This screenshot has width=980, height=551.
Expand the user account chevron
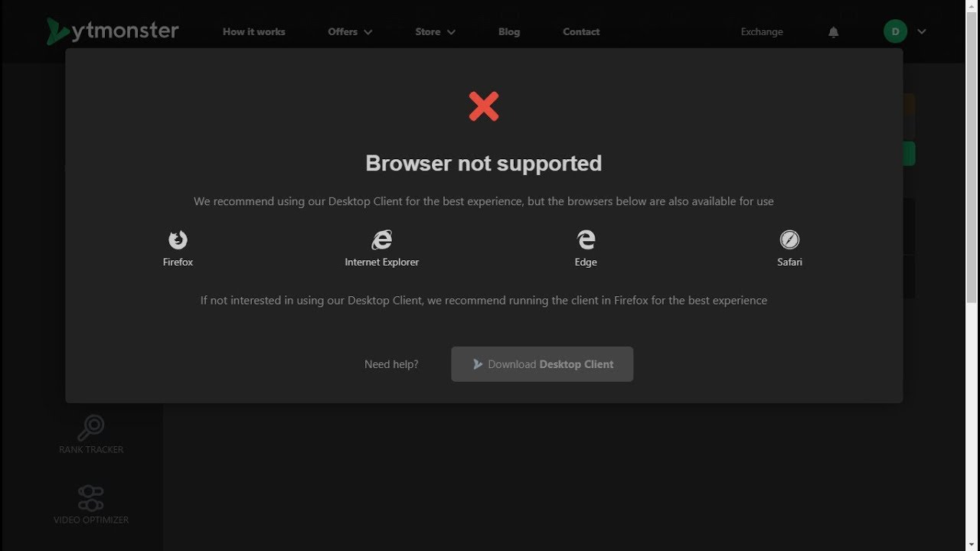coord(921,31)
